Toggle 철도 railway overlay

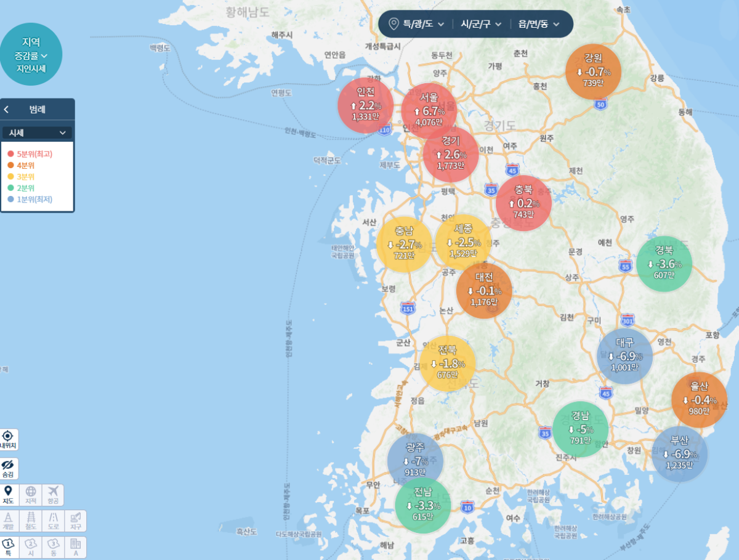pos(31,521)
